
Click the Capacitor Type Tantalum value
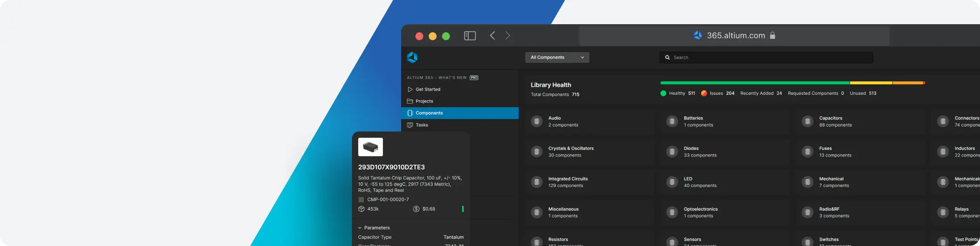pyautogui.click(x=453, y=238)
